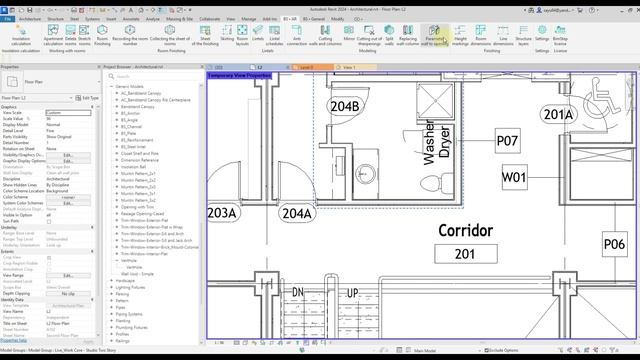
Task: Switch to the Collaborate ribbon tab
Action: [210, 19]
